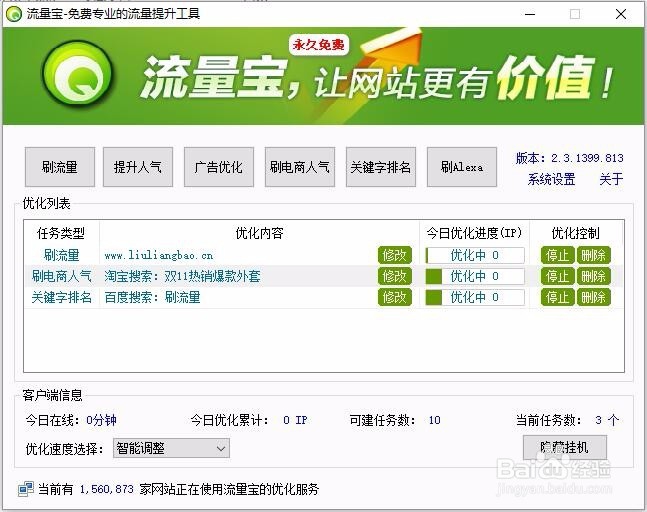
Task: Delete the 刷电商人气 task
Action: (x=593, y=276)
